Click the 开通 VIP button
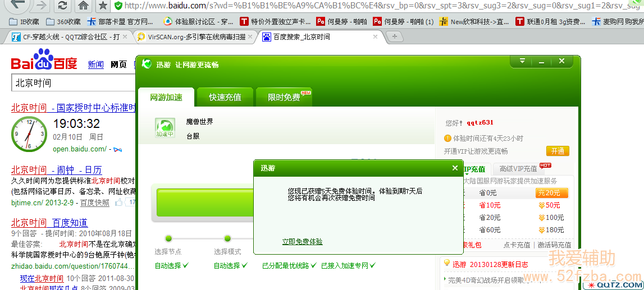The image size is (644, 290). 558,151
